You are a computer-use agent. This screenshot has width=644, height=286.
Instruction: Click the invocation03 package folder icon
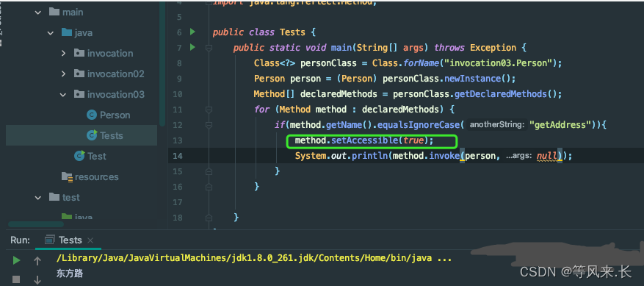79,94
